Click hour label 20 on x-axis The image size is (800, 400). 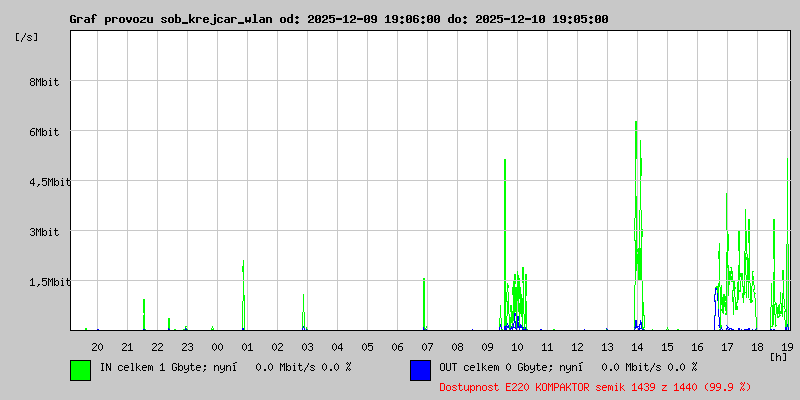click(x=97, y=347)
